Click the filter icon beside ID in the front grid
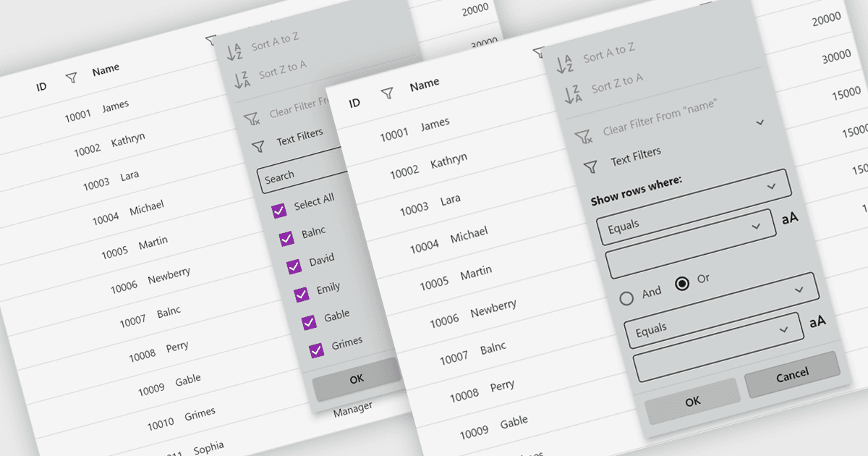Image resolution: width=868 pixels, height=456 pixels. (x=388, y=93)
